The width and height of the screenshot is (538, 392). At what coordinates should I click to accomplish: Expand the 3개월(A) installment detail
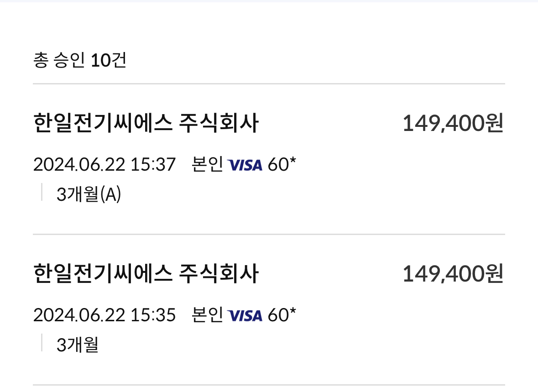pyautogui.click(x=89, y=194)
